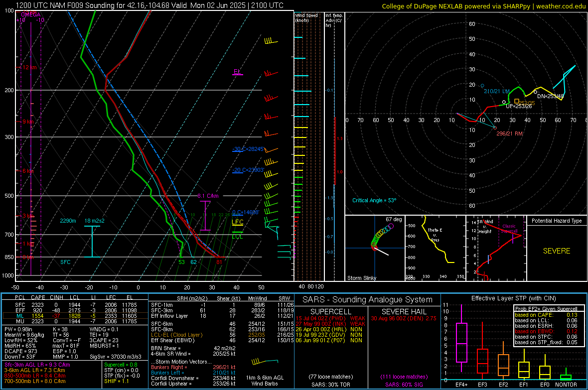Click the PW = 0.98in value
588x390 pixels.
click(18, 329)
